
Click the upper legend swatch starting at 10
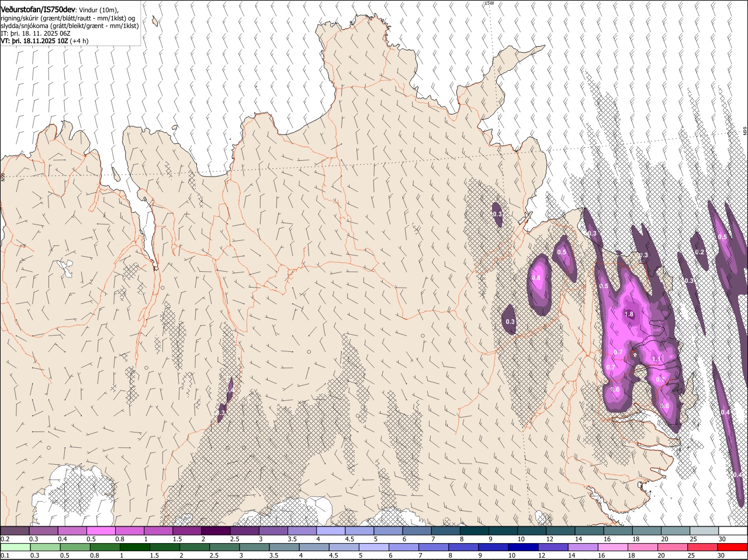point(532,531)
